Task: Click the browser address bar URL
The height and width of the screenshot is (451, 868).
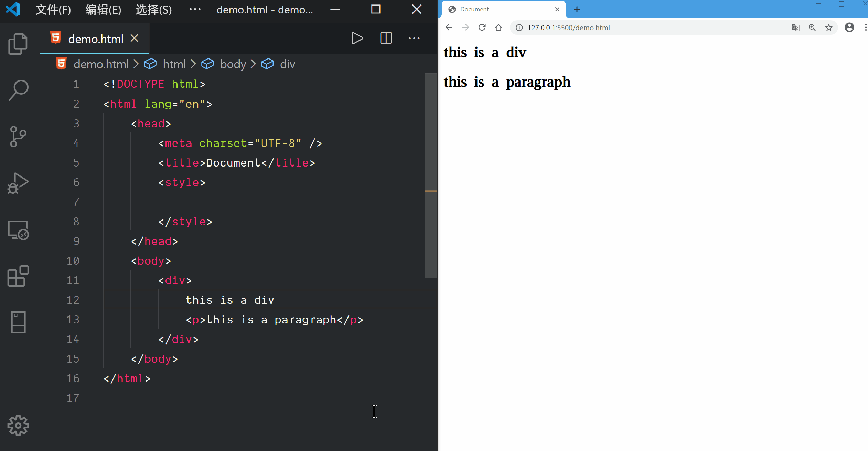Action: pyautogui.click(x=568, y=28)
